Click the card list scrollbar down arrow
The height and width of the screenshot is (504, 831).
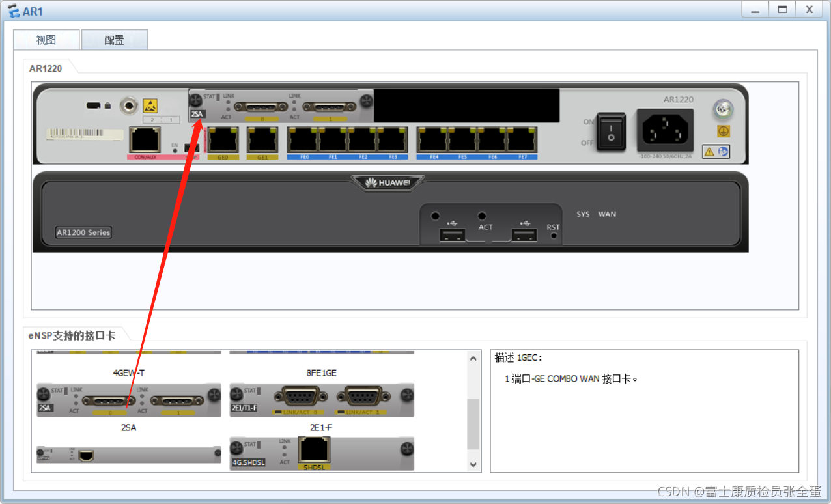click(x=473, y=465)
